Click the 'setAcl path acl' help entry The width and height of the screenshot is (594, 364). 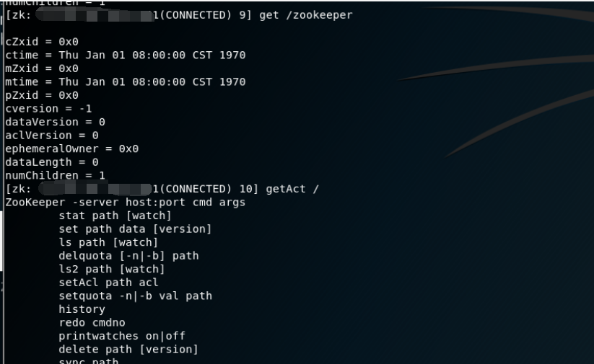pos(108,283)
